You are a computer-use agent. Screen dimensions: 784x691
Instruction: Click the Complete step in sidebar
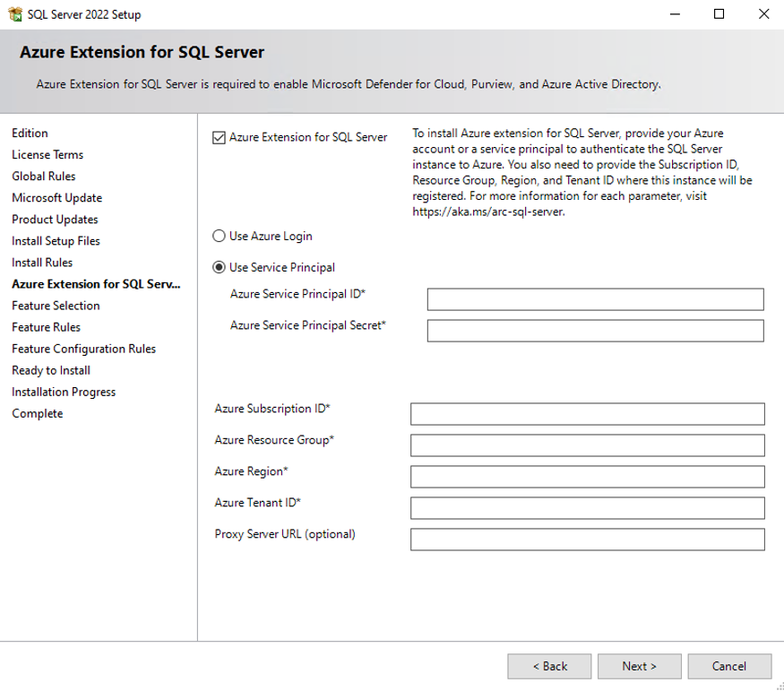[38, 413]
